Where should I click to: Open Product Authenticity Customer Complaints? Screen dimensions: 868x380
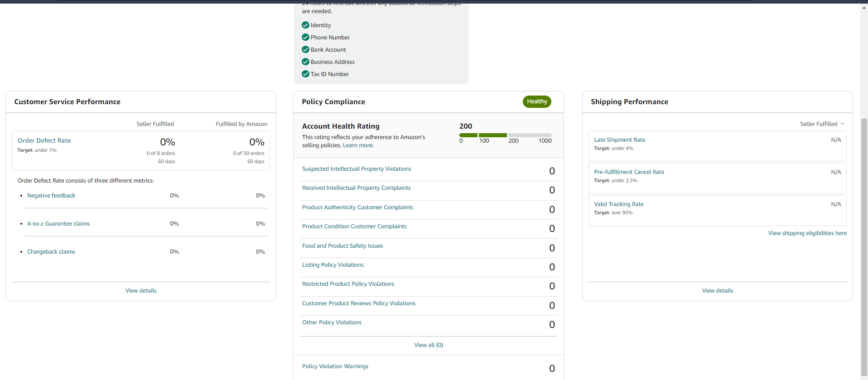pos(357,207)
